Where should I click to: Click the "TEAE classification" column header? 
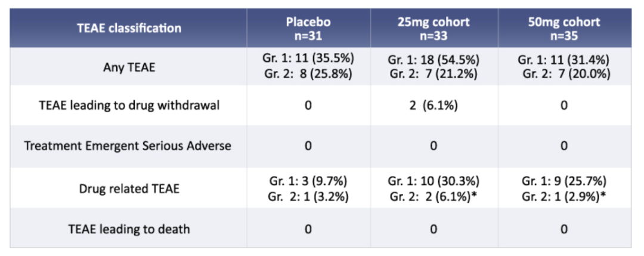(x=129, y=28)
